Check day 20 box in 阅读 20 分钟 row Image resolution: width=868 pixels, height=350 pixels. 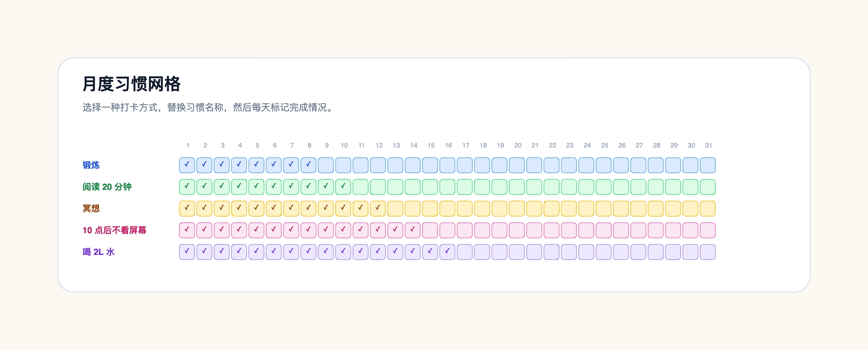517,187
